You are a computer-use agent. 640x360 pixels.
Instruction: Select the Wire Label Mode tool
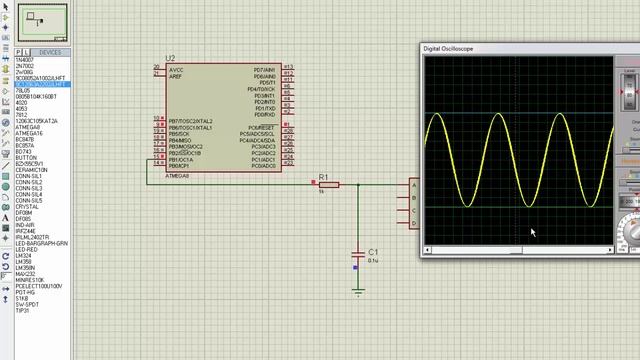5,38
